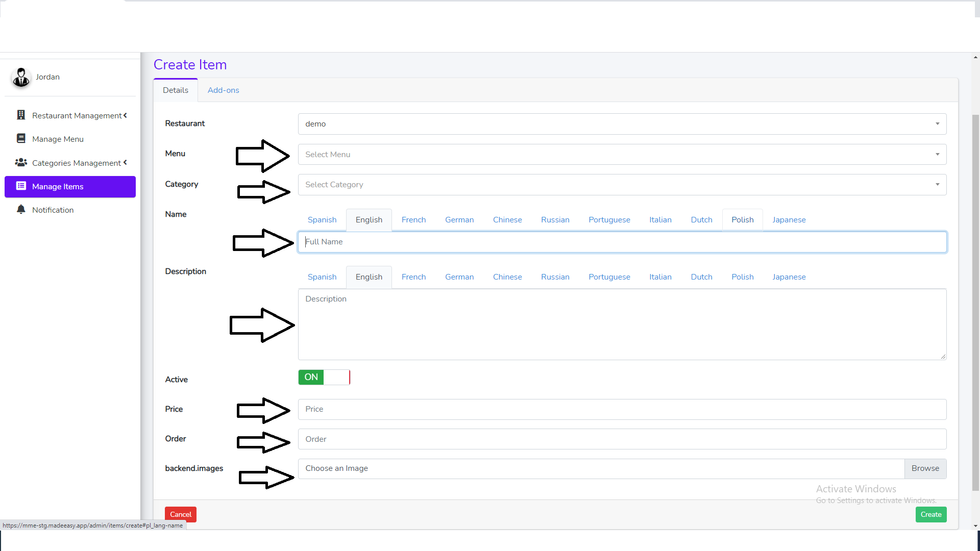The height and width of the screenshot is (551, 980).
Task: Click the Choose an Image field
Action: click(601, 468)
